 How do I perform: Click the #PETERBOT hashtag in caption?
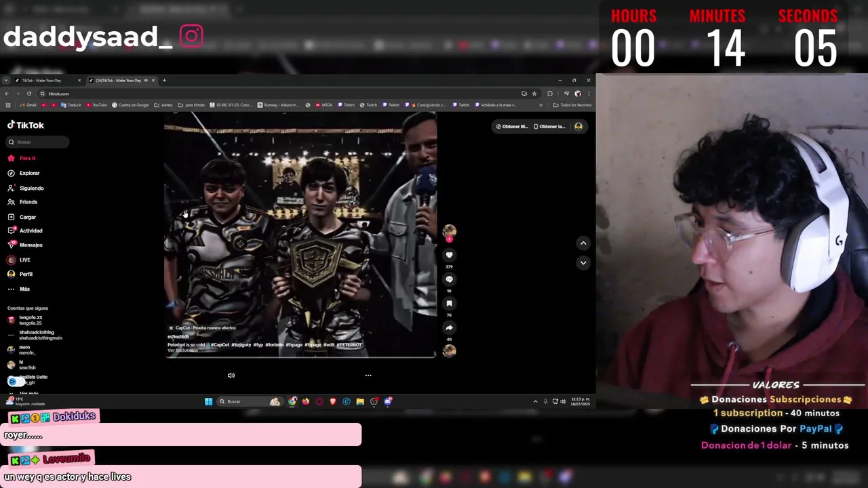[x=349, y=344]
